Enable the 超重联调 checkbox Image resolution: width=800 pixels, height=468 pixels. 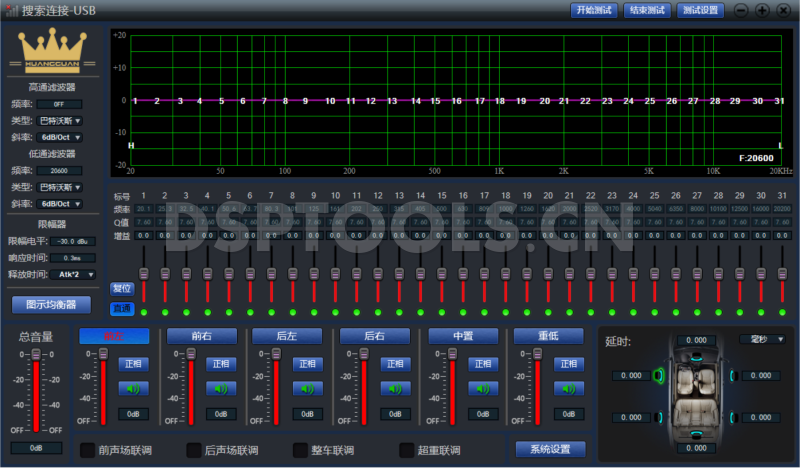coord(407,450)
